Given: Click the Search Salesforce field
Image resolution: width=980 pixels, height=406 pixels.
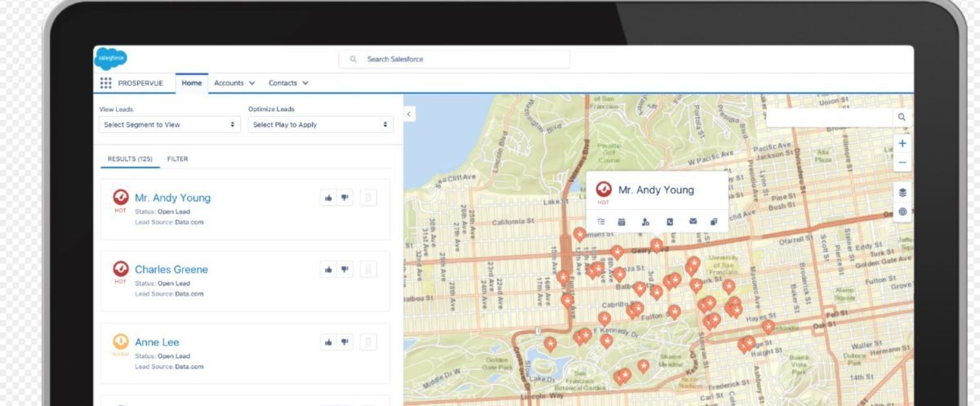Looking at the screenshot, I should (454, 60).
